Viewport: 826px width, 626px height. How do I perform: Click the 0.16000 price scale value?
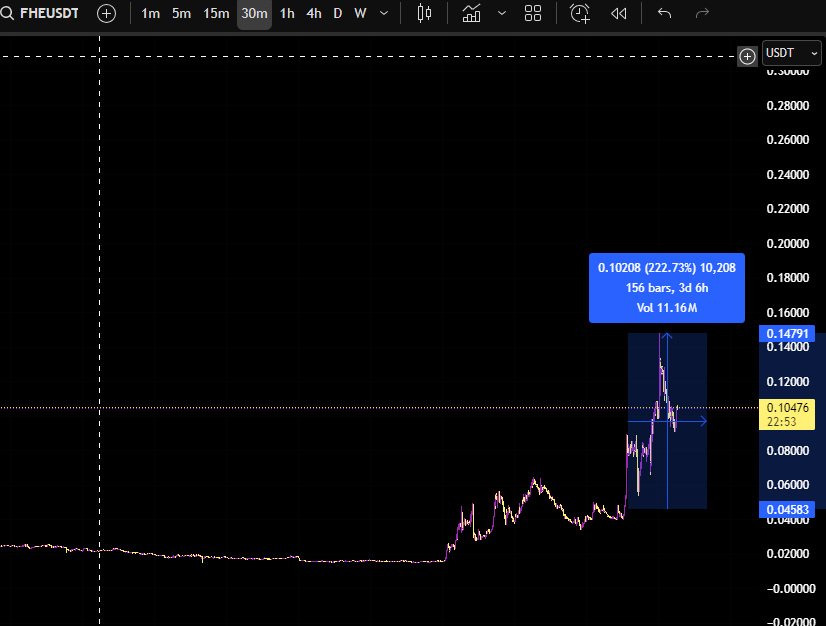[x=788, y=312]
